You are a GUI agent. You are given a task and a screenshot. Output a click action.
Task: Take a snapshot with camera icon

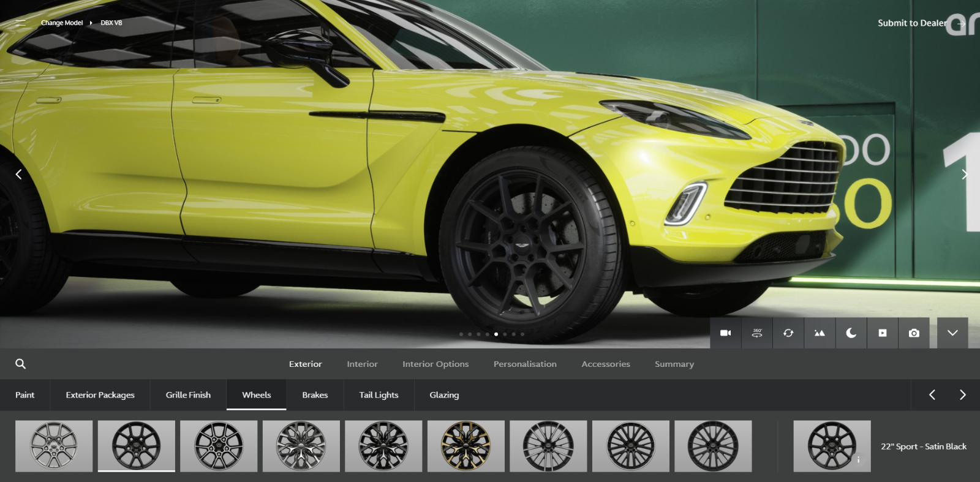point(914,333)
